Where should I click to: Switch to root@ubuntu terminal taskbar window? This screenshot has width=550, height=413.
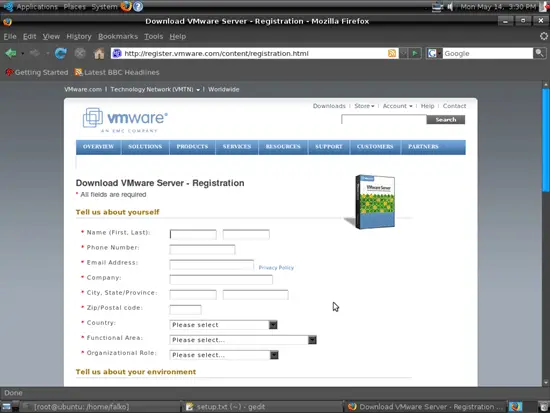tap(100, 407)
